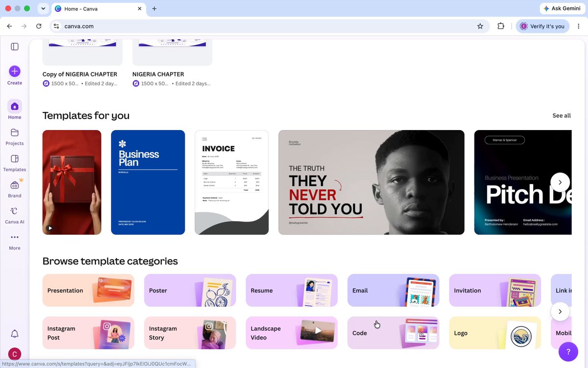
Task: Select the Code category card
Action: tap(393, 333)
